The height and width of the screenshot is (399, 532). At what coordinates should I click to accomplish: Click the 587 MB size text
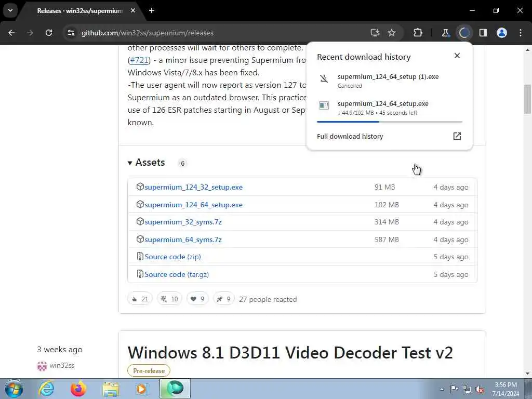tap(387, 240)
